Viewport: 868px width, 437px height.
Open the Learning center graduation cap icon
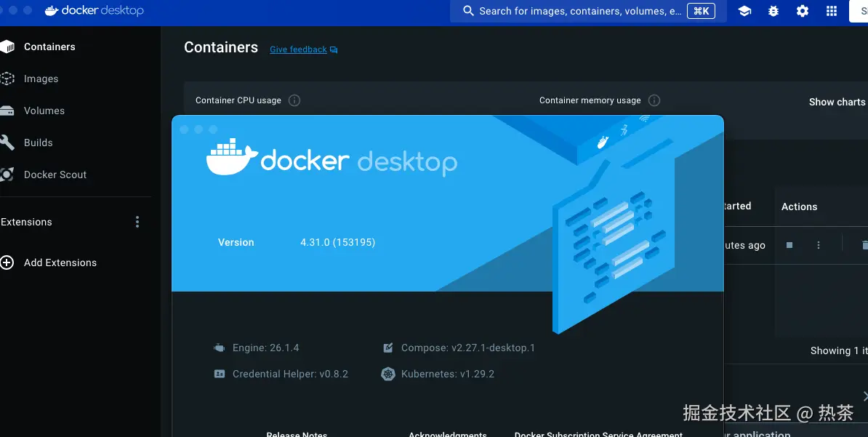pos(744,11)
